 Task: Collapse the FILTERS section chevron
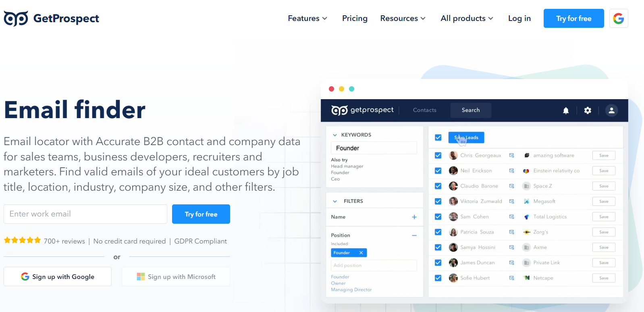point(334,201)
